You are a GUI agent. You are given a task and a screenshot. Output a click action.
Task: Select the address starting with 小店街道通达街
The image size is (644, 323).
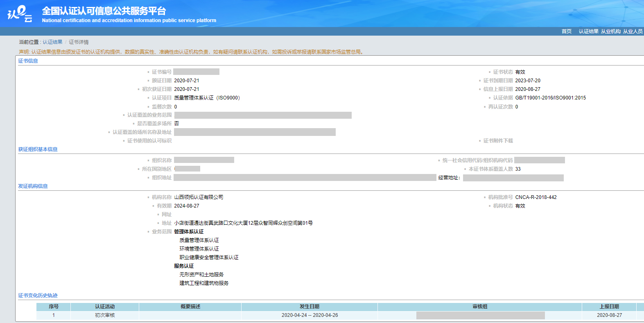[244, 223]
